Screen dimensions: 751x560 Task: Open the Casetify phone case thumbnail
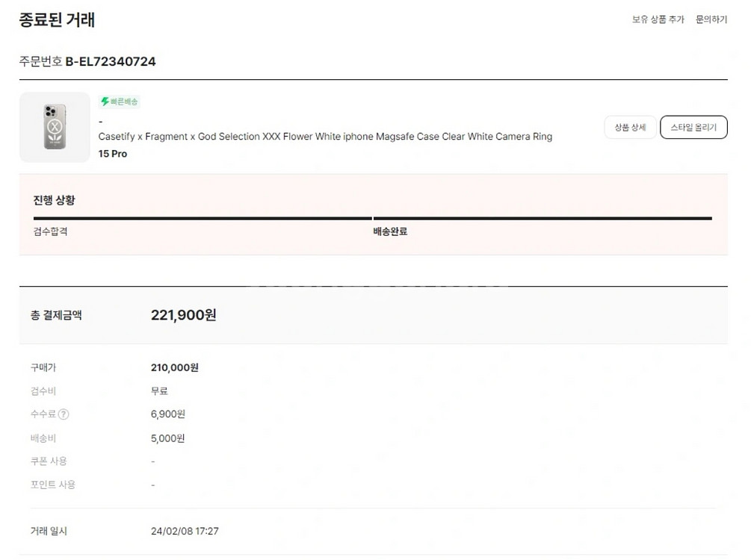[x=54, y=127]
